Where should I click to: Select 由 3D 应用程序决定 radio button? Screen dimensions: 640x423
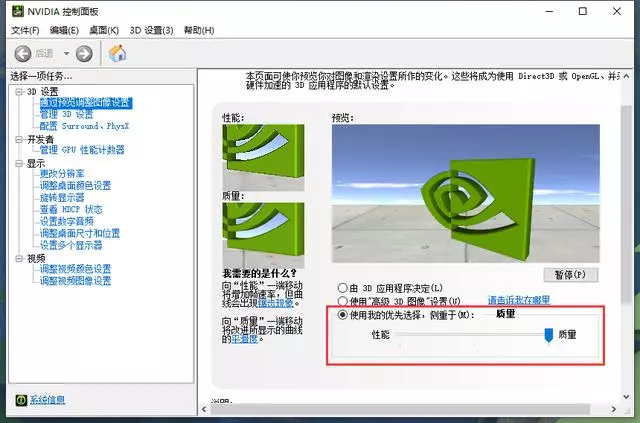[343, 288]
